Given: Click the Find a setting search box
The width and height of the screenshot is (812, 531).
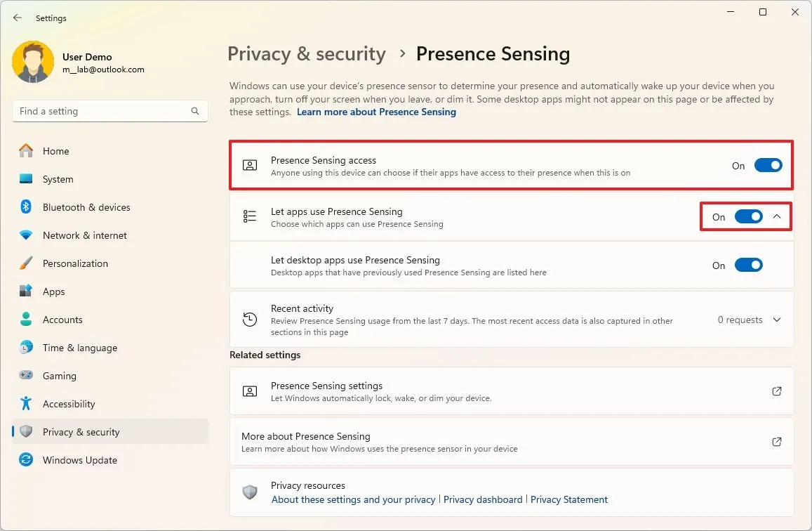Looking at the screenshot, I should tap(102, 111).
